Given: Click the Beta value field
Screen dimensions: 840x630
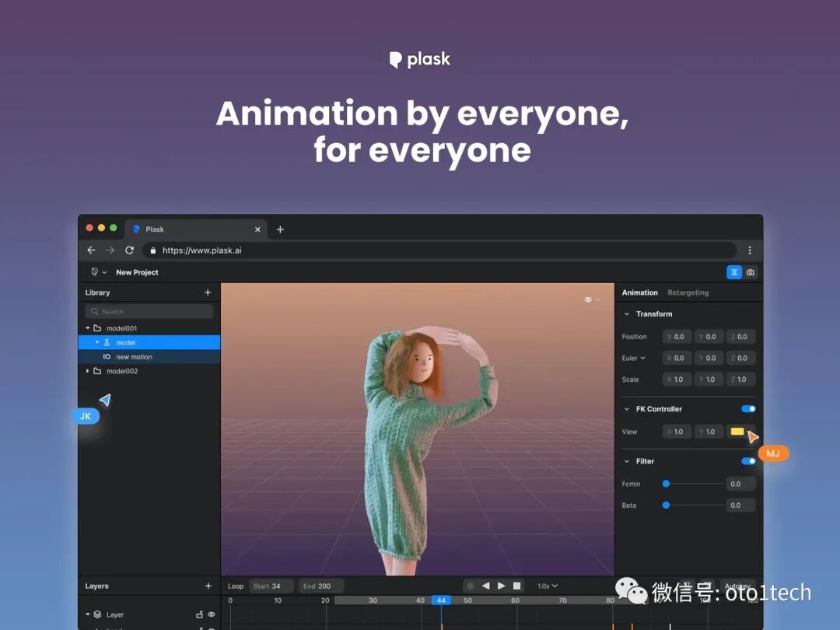Looking at the screenshot, I should pyautogui.click(x=740, y=506).
